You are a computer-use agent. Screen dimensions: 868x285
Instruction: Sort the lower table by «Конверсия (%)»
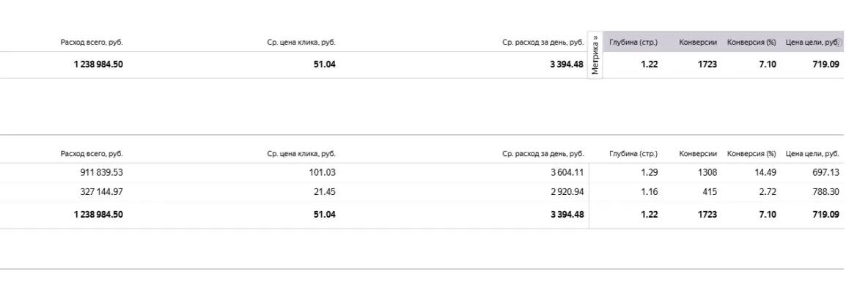(751, 153)
